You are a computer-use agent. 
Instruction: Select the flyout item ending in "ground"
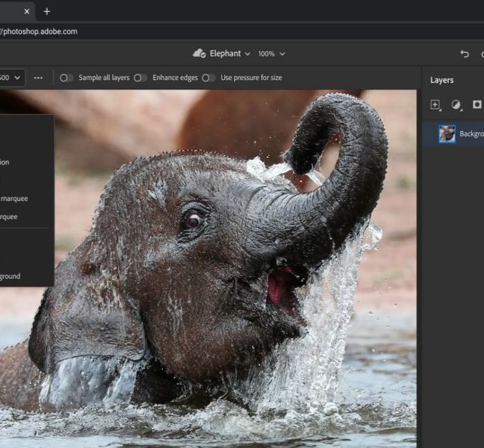coord(10,276)
